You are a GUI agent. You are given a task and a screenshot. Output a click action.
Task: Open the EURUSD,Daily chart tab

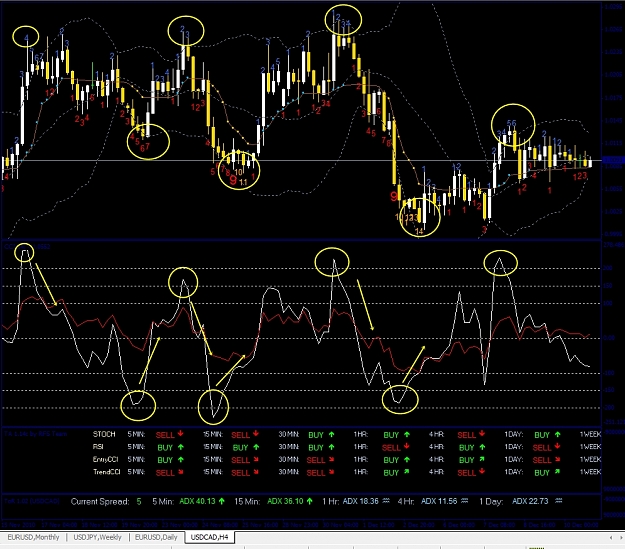(x=156, y=537)
